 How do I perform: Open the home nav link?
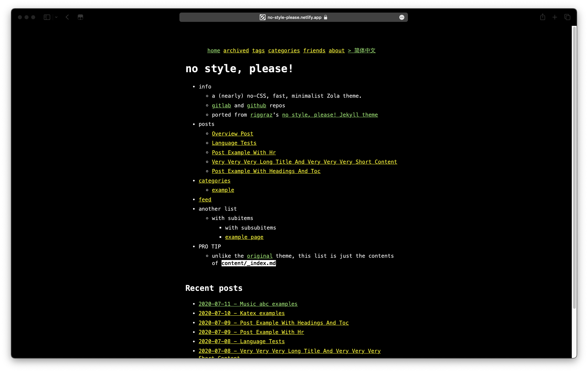214,50
